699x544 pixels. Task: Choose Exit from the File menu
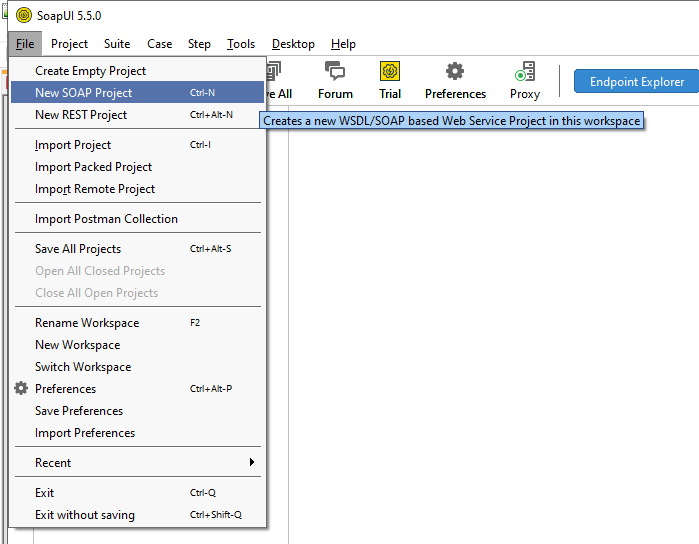[137, 492]
